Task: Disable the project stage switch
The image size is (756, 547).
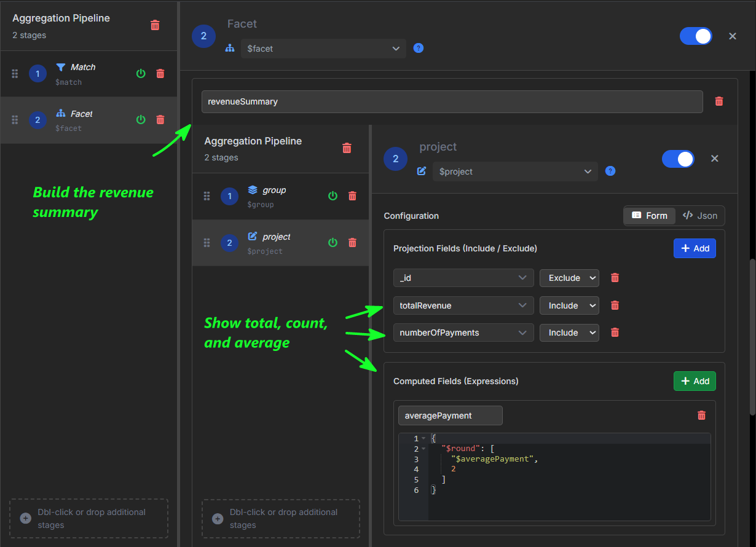Action: coord(678,159)
